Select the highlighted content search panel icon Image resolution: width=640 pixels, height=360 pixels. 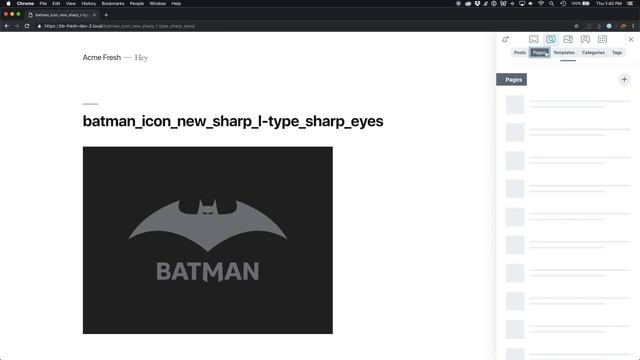click(x=551, y=39)
